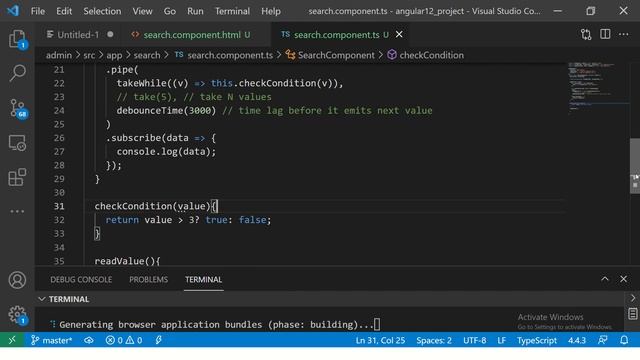Click app in the breadcrumb
640x360 pixels.
[114, 55]
